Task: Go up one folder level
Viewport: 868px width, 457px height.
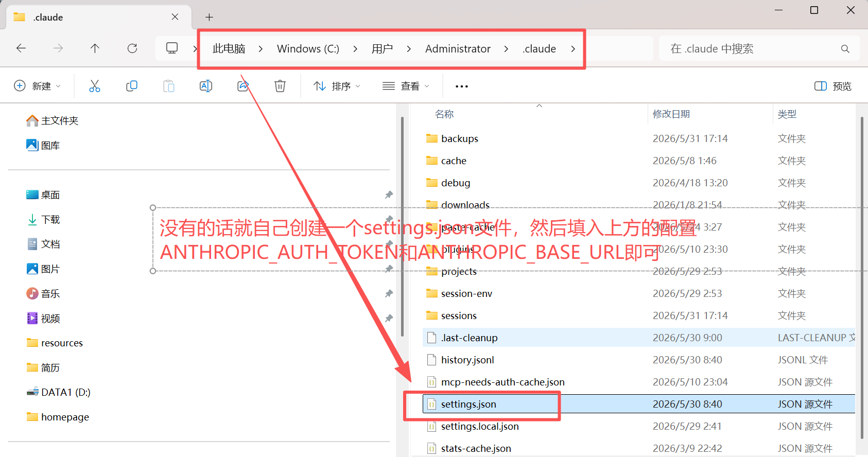Action: (95, 48)
